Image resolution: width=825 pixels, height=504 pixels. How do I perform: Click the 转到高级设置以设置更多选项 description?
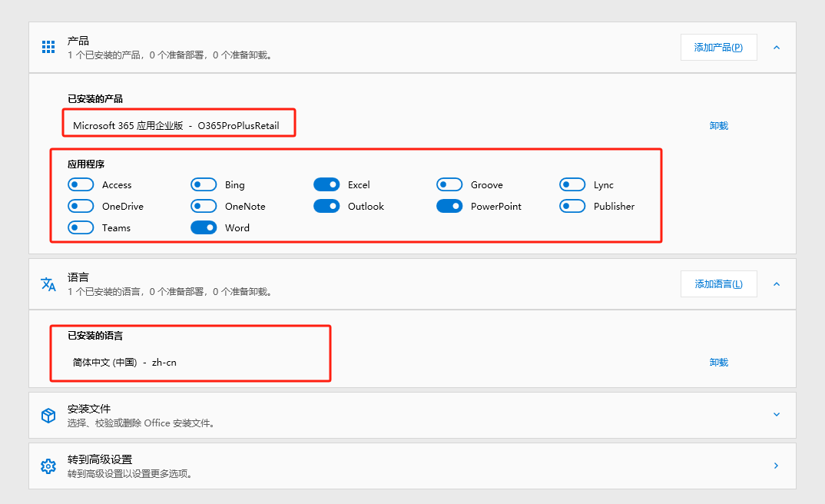[x=131, y=474]
